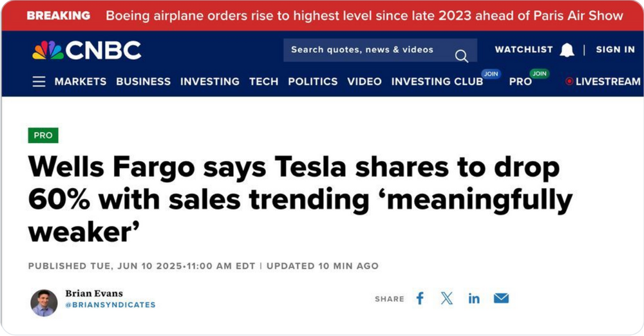Screen dimensions: 644x336
Task: Open the Business menu
Action: click(143, 82)
